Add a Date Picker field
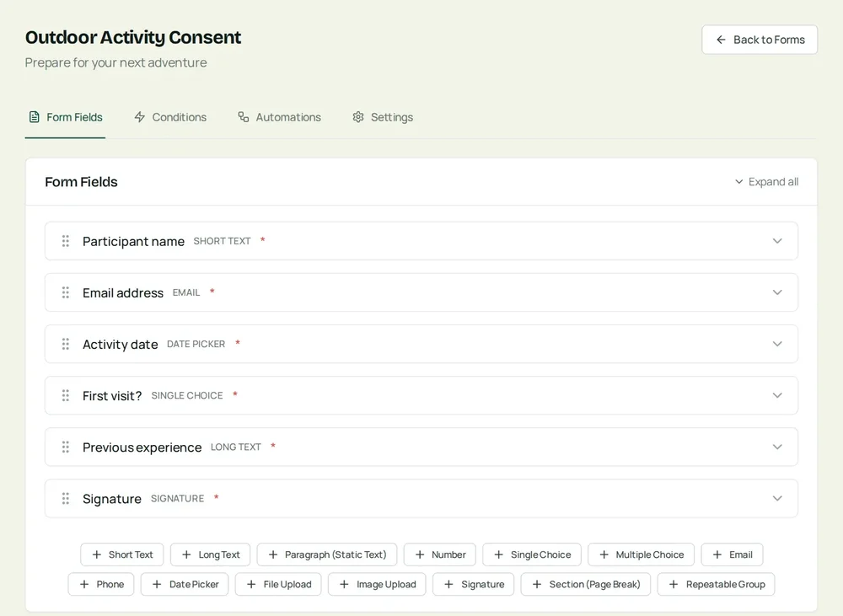 (185, 584)
